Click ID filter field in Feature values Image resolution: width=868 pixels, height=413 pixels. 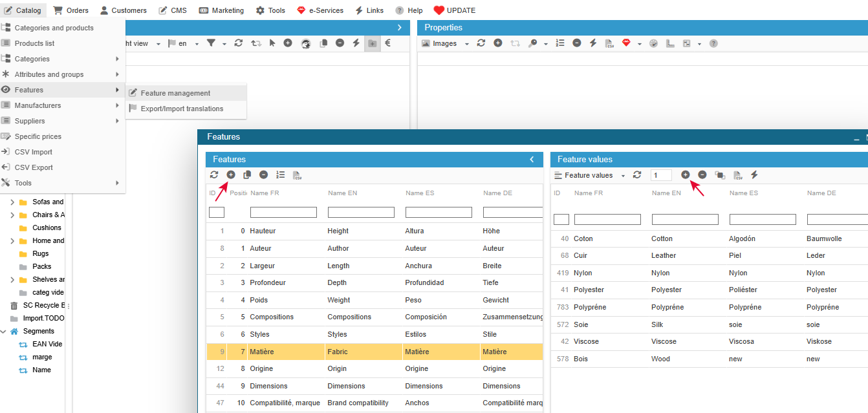pyautogui.click(x=561, y=219)
